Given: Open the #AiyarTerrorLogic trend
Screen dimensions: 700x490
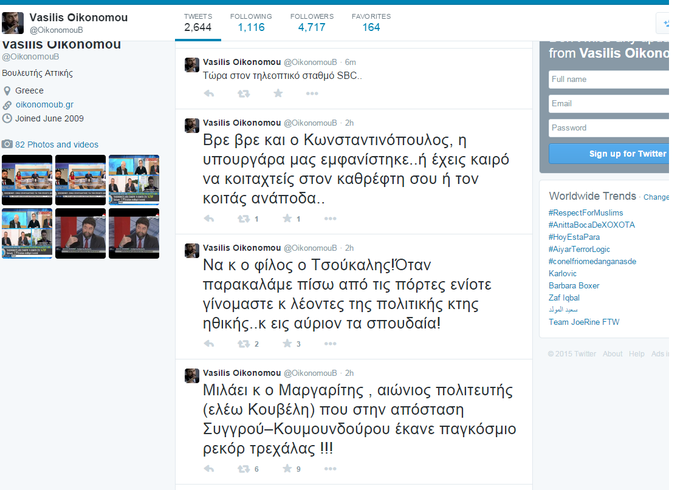Looking at the screenshot, I should pos(579,249).
